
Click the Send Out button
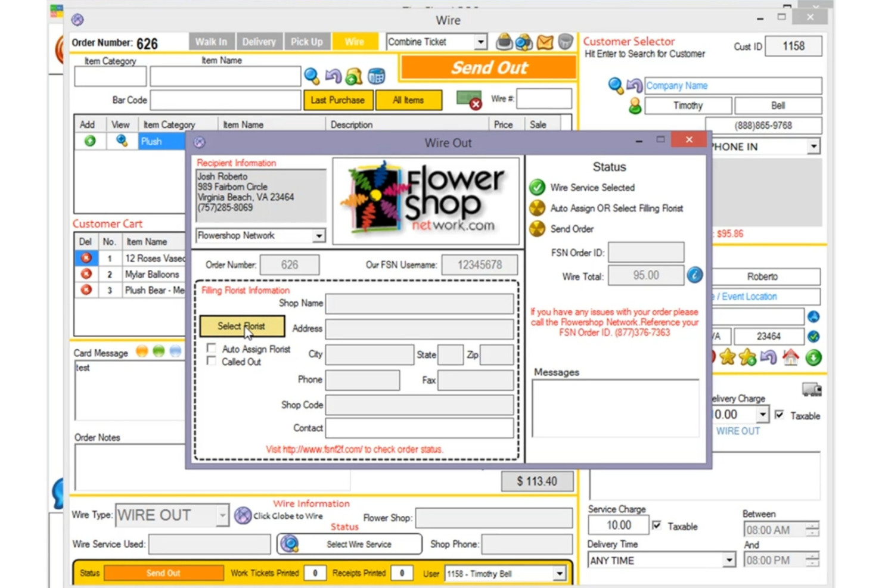[488, 67]
